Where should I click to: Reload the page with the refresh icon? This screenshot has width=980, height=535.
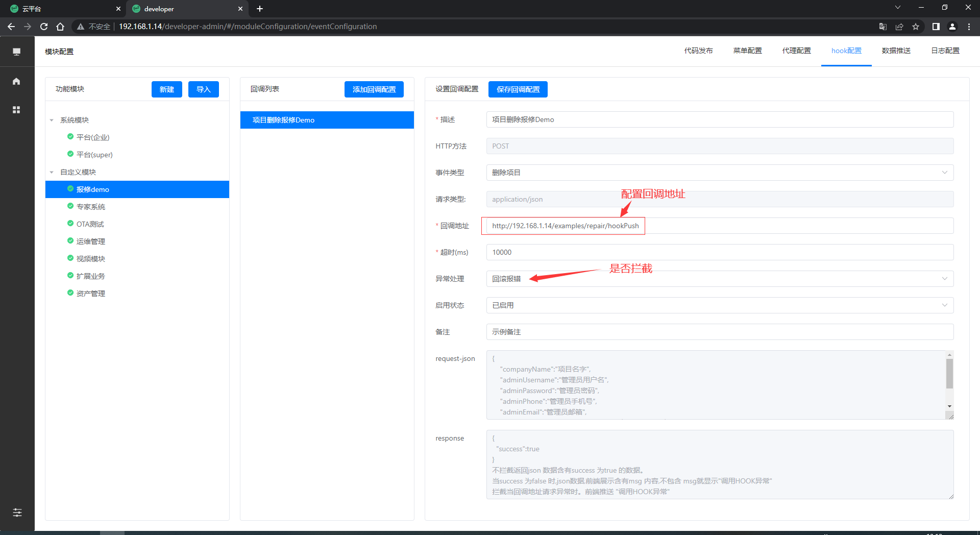point(44,27)
